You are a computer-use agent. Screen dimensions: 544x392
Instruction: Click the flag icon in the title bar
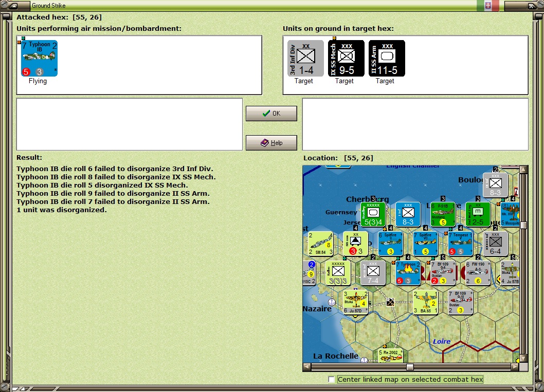[488, 5]
